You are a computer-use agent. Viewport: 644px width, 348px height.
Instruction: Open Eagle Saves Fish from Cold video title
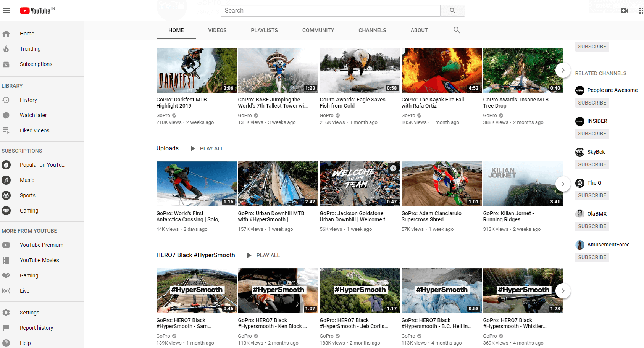353,103
